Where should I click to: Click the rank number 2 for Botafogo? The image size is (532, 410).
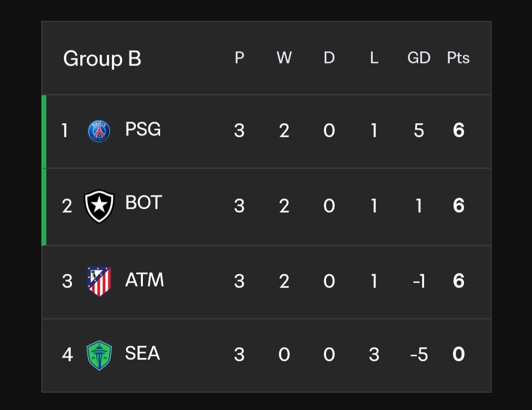click(x=67, y=206)
